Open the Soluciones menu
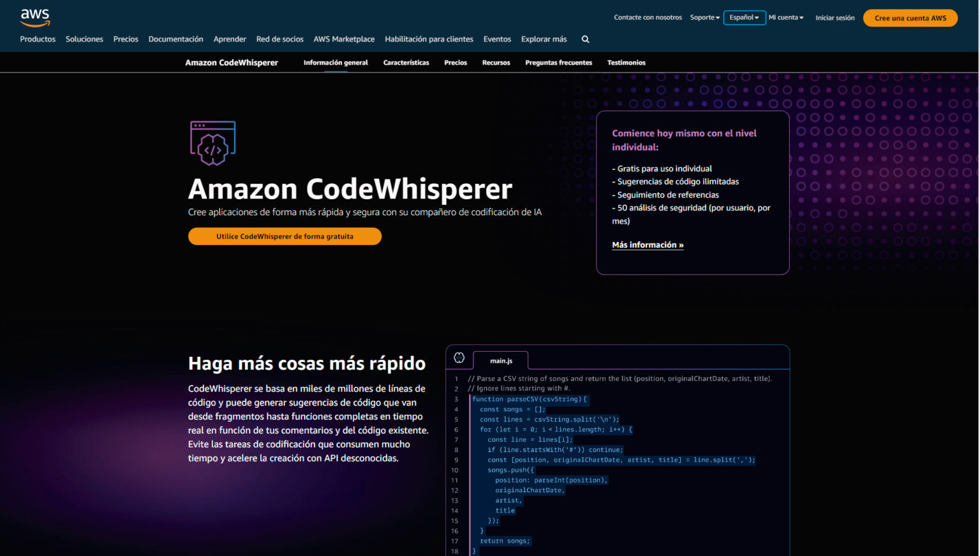The image size is (980, 556). [84, 40]
